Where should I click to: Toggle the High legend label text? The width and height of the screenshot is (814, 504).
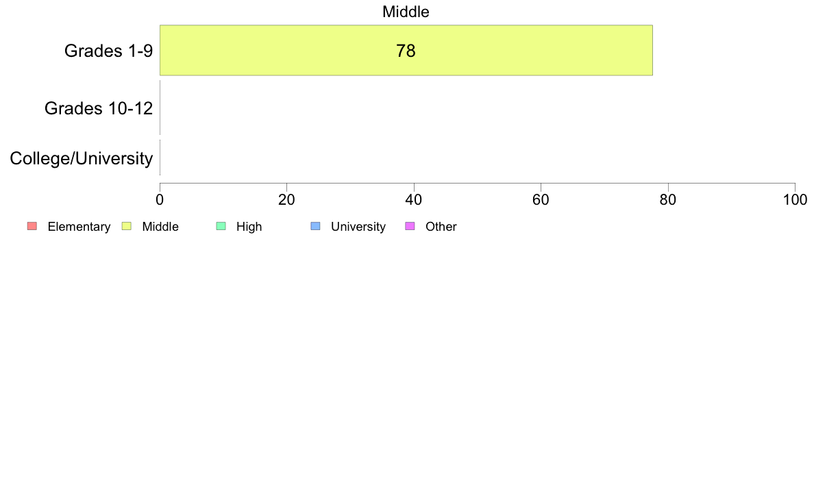[x=249, y=227]
